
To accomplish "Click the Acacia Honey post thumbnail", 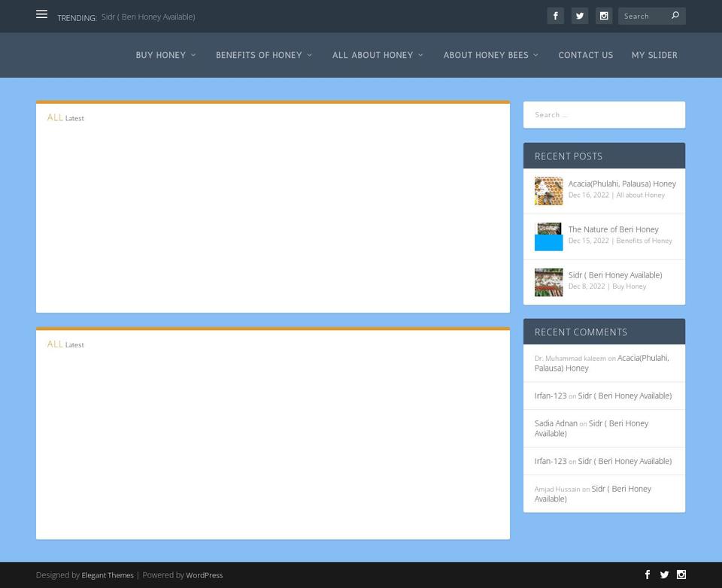I will click(548, 191).
